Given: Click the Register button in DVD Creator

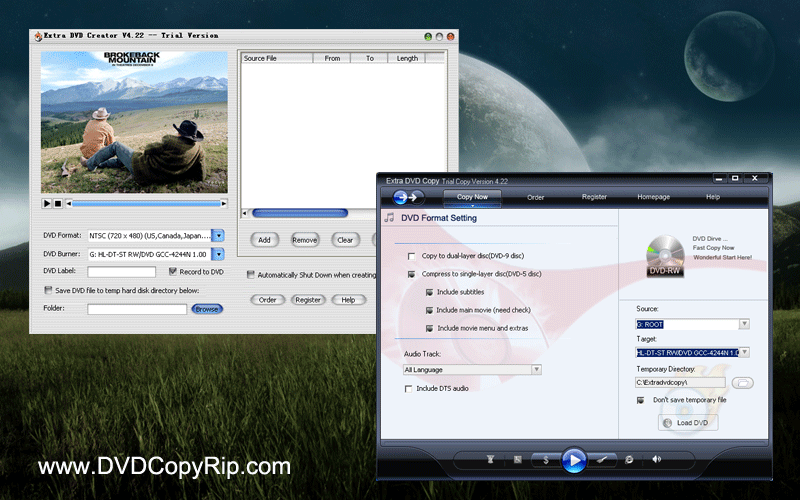Looking at the screenshot, I should tap(308, 300).
